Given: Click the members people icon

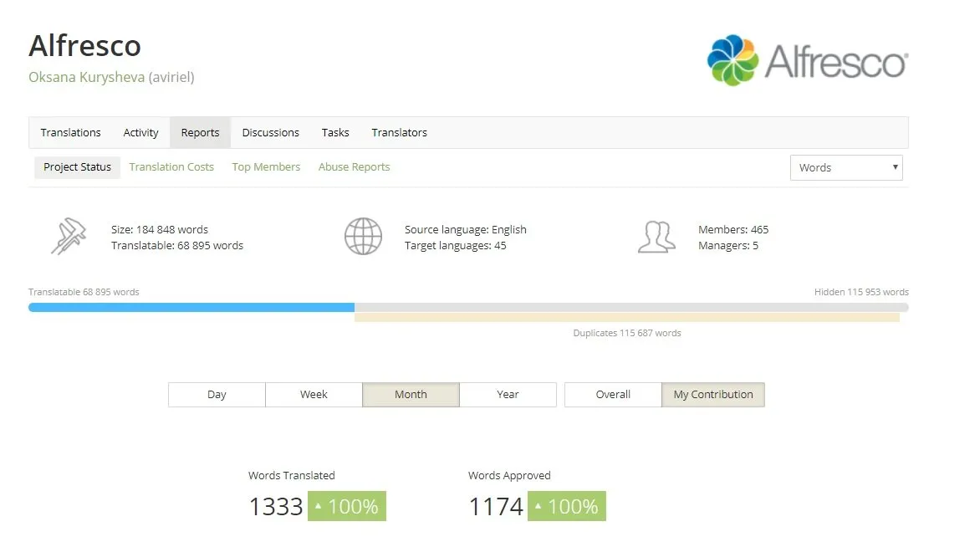Looking at the screenshot, I should (656, 237).
